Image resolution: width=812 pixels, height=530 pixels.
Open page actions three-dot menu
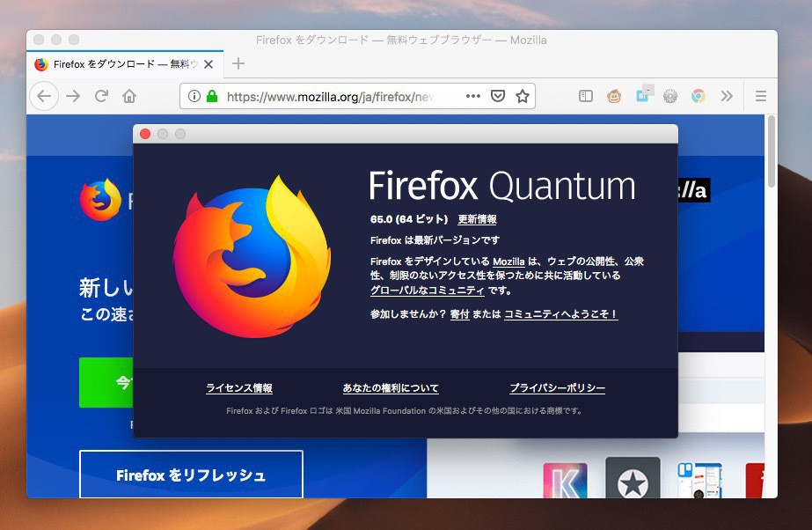coord(472,96)
